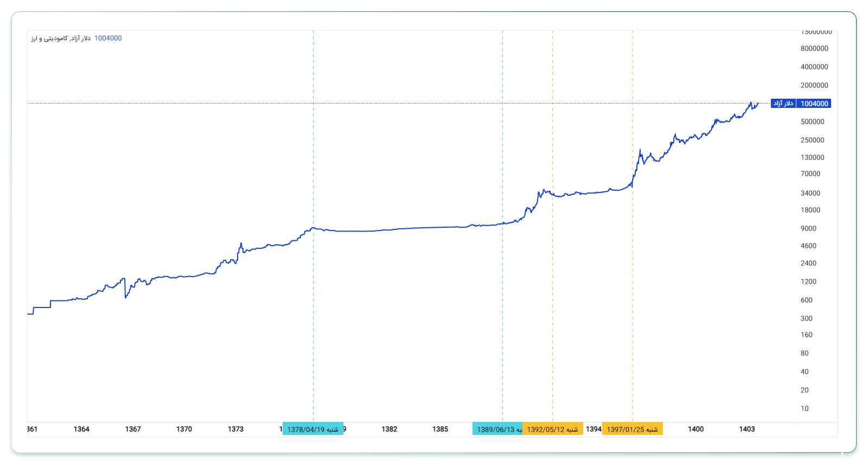Click year 1370 on time axis
The height and width of the screenshot is (468, 868).
click(184, 429)
